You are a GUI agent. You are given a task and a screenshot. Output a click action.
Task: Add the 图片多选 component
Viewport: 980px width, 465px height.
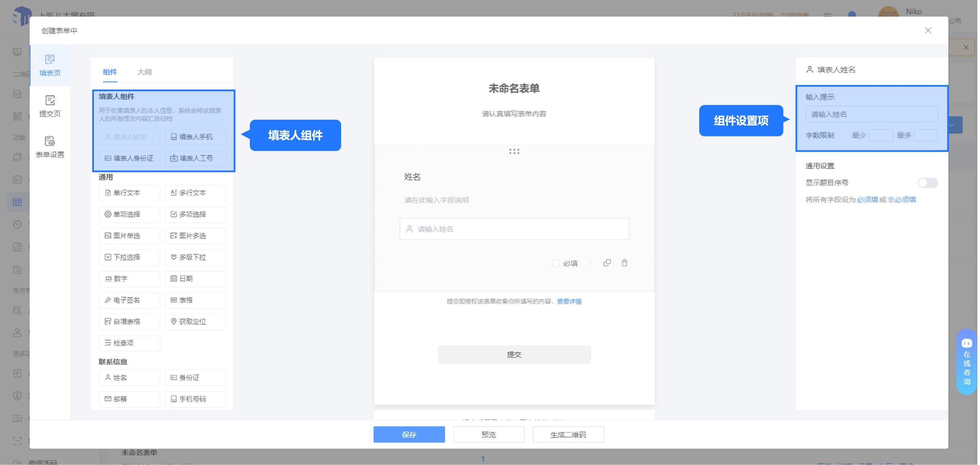[195, 236]
